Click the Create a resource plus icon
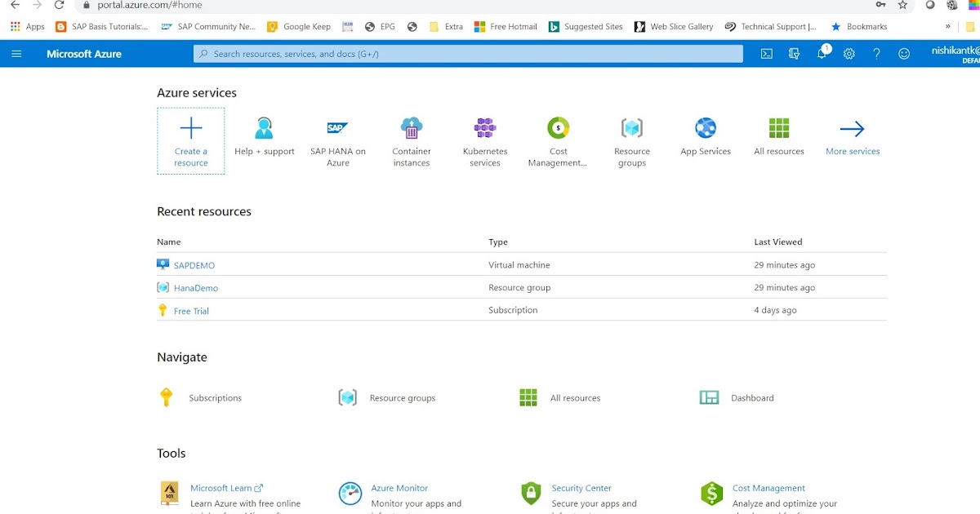 pos(190,128)
